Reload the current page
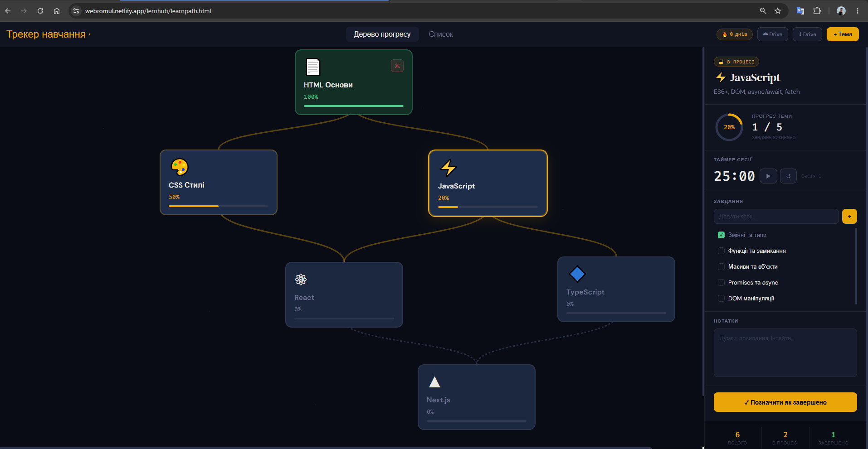The width and height of the screenshot is (868, 449). pos(40,11)
